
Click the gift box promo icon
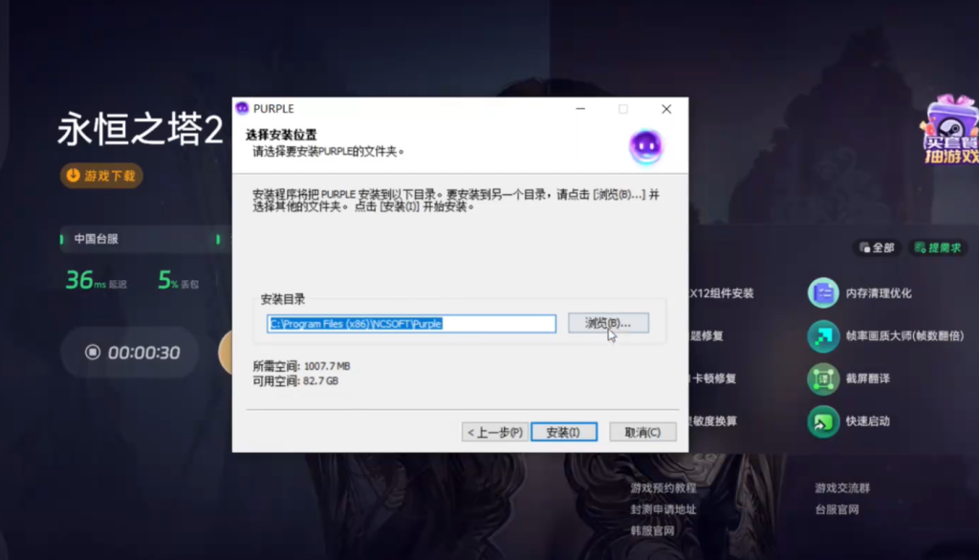tap(949, 129)
